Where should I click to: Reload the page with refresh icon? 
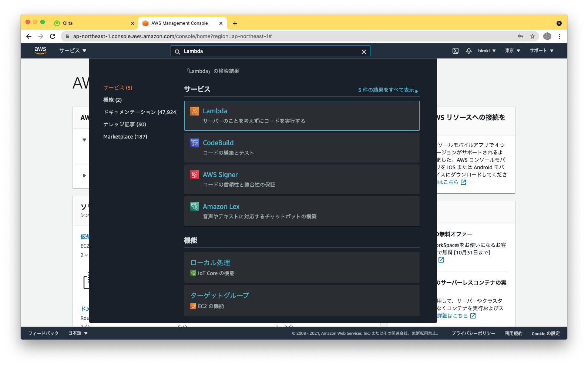pyautogui.click(x=53, y=36)
